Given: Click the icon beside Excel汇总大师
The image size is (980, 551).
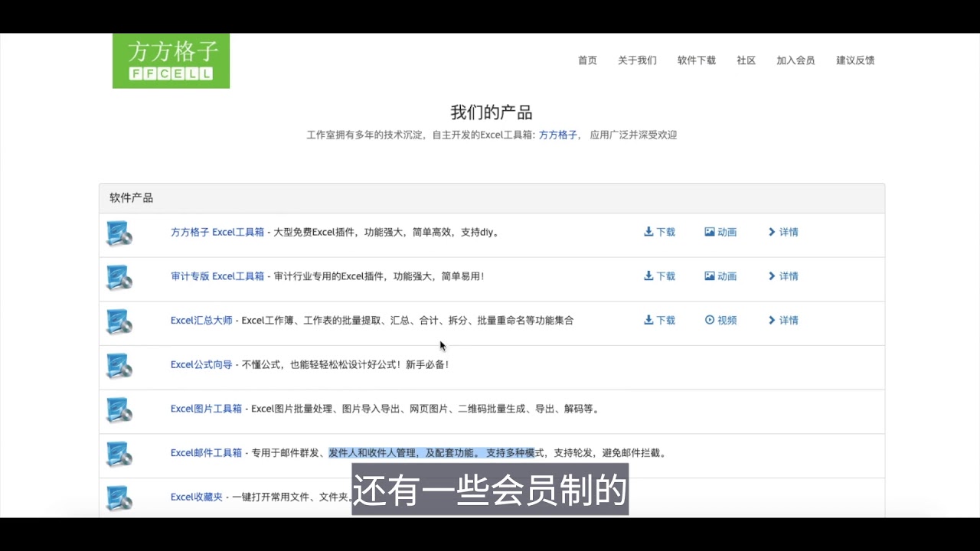Looking at the screenshot, I should (119, 322).
